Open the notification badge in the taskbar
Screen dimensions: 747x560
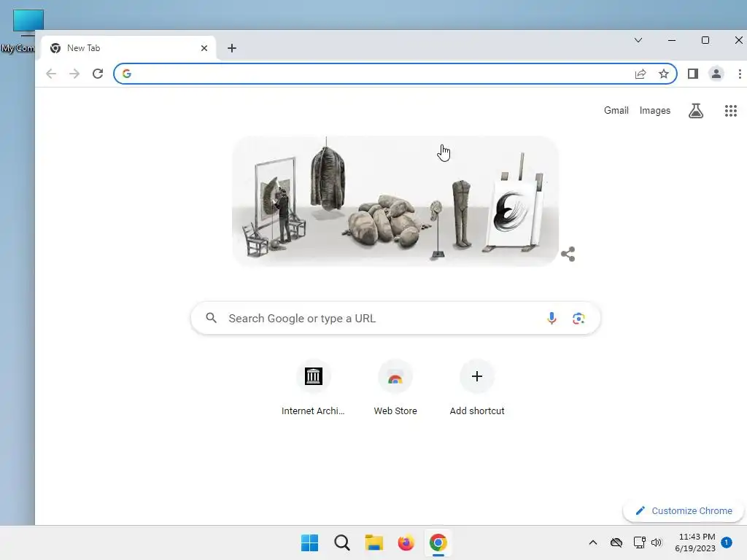pos(727,542)
